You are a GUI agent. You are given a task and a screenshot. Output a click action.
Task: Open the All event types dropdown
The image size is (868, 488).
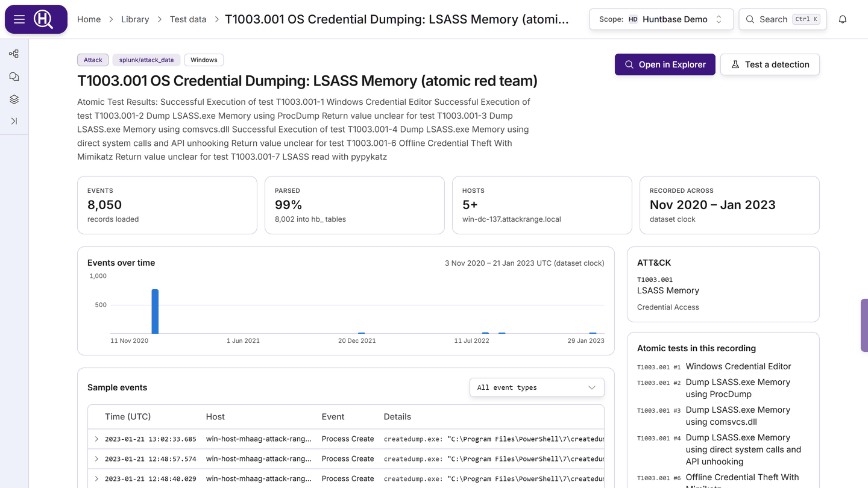click(x=536, y=387)
